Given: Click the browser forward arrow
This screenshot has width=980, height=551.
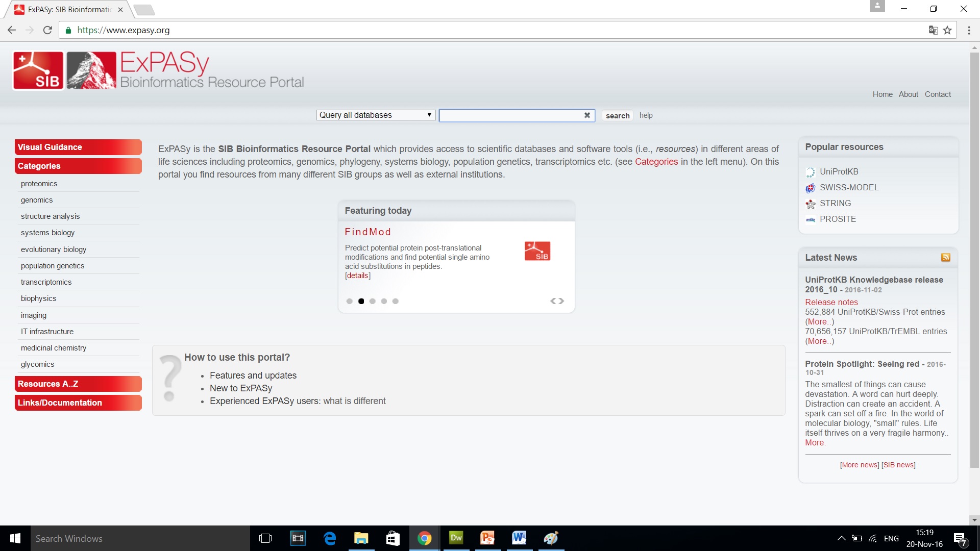Looking at the screenshot, I should pos(30,30).
